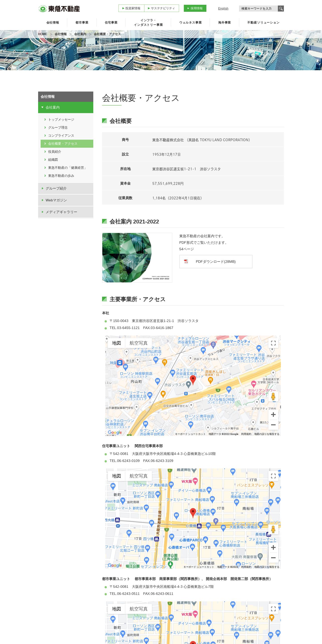Toggle fullscreen on the Shibuya map
Viewport: 322px width, 644px height.
273,343
